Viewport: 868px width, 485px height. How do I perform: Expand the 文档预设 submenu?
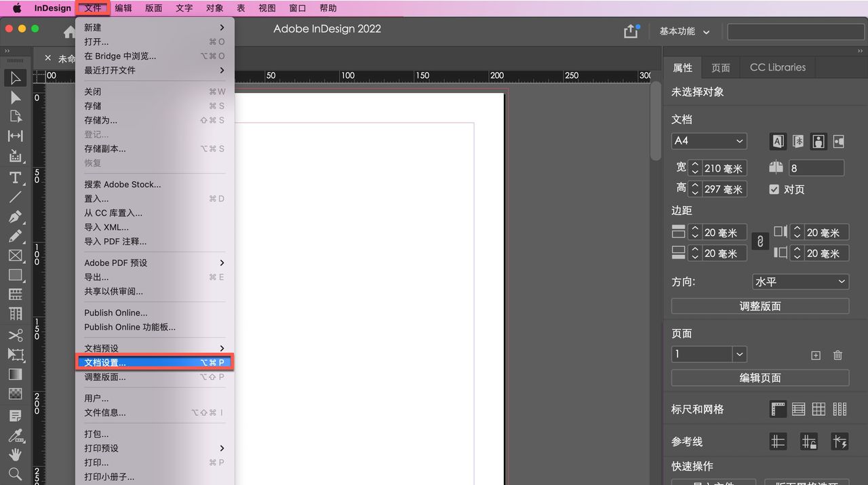point(155,348)
